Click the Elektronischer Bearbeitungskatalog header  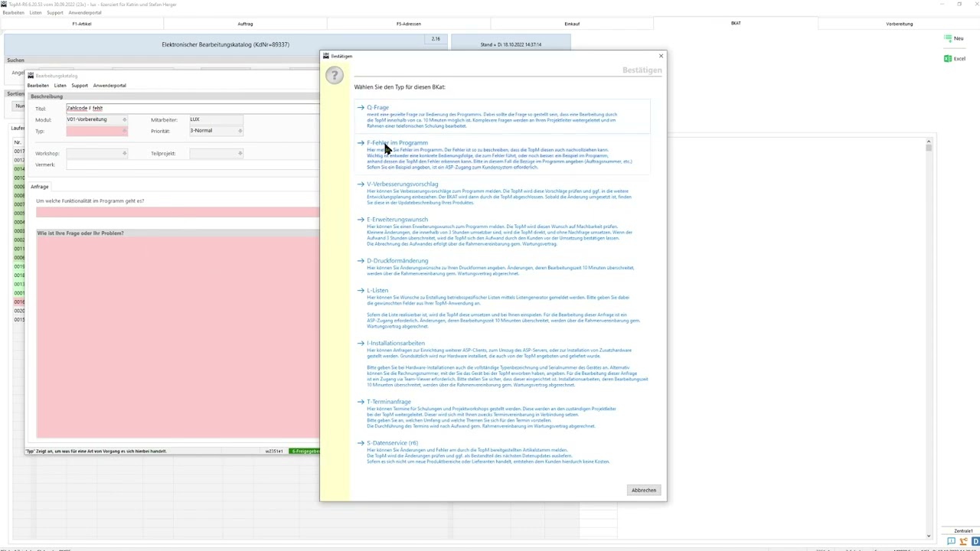pos(226,45)
